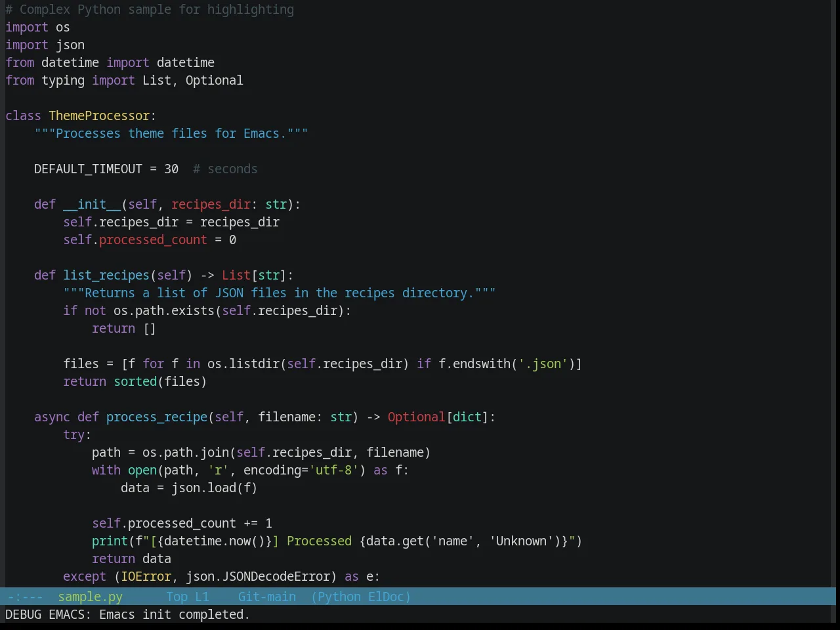This screenshot has width=840, height=630.
Task: Click the except keyword
Action: pyautogui.click(x=85, y=576)
